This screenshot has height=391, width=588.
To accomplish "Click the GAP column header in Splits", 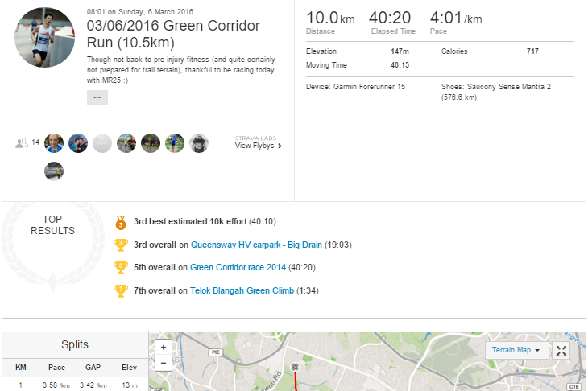I will tap(93, 368).
